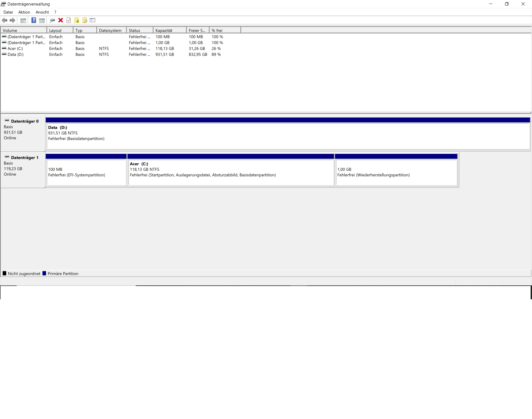Select the 100 MB EFI-Systempartition block
This screenshot has height=419, width=532.
[86, 172]
